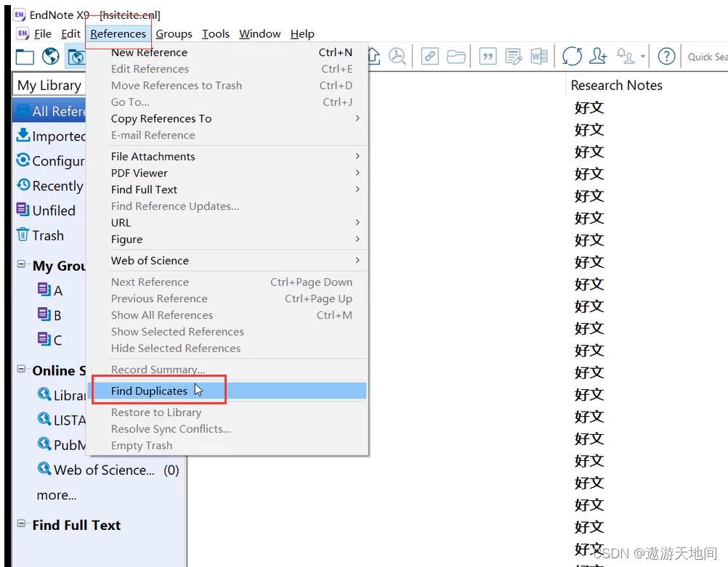Screen dimensions: 728x567
Task: Click the Share Library person-plus icon
Action: pos(598,56)
